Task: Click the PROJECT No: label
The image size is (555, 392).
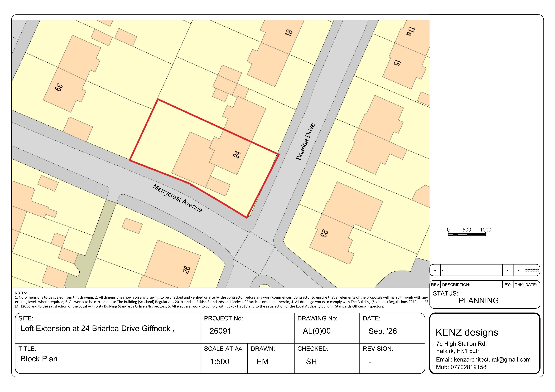Action: (x=223, y=318)
